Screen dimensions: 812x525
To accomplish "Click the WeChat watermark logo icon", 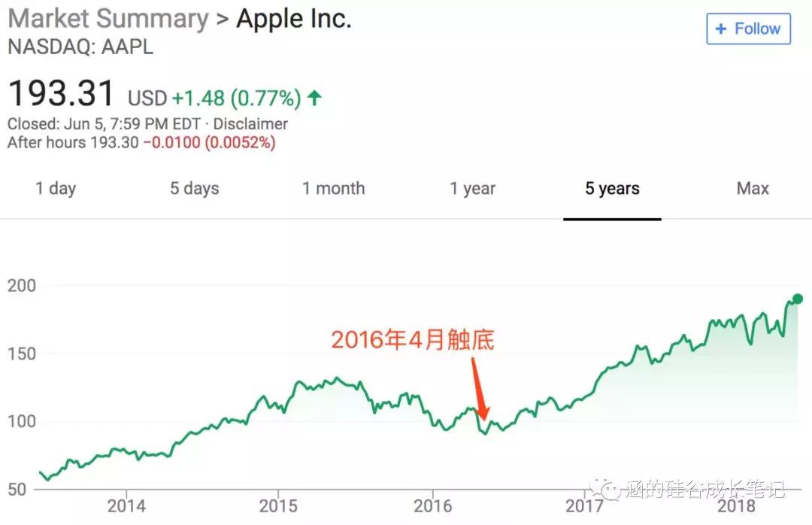I will tap(605, 488).
